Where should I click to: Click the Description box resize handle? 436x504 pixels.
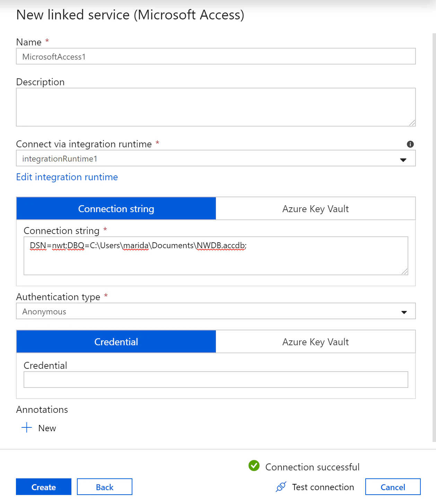412,123
